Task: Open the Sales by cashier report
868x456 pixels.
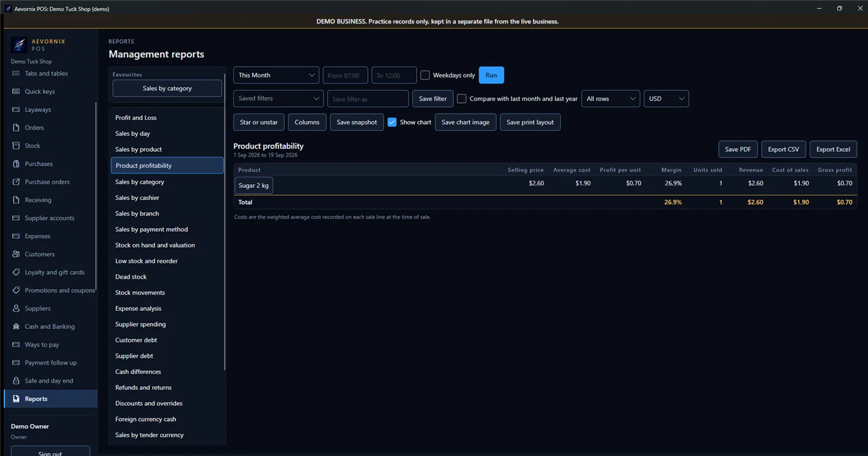Action: (x=167, y=198)
